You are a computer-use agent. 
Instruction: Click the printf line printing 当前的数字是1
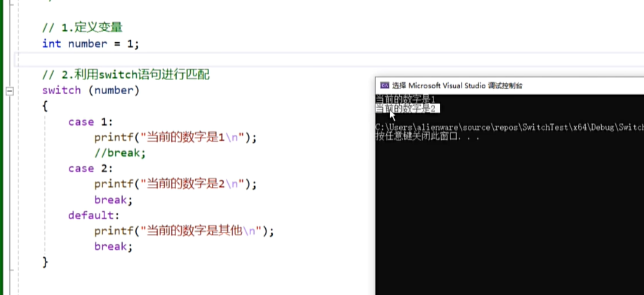coord(175,138)
